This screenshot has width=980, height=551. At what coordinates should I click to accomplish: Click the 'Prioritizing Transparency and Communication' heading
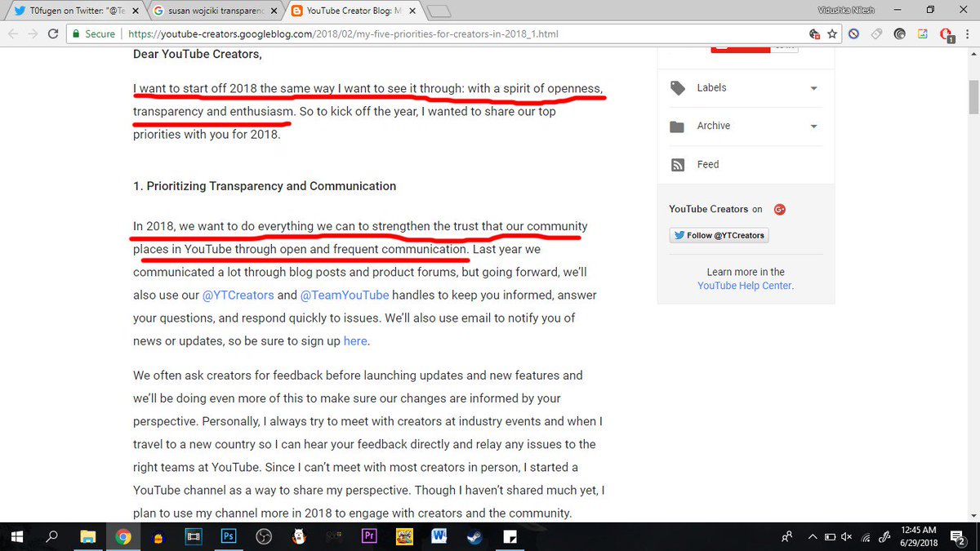(x=265, y=186)
